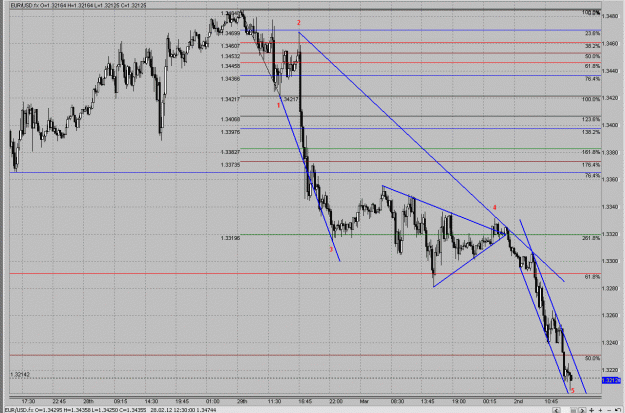Select the 123.6% Fibonacci level label

592,119
